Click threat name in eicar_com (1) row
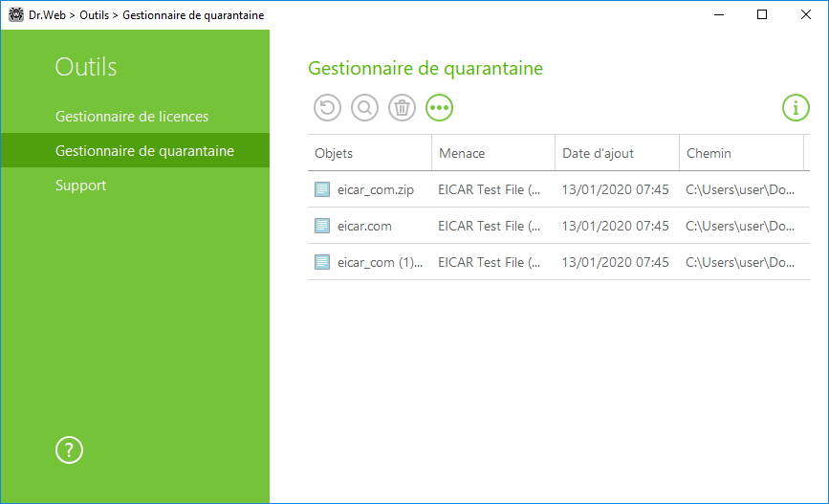 (489, 262)
